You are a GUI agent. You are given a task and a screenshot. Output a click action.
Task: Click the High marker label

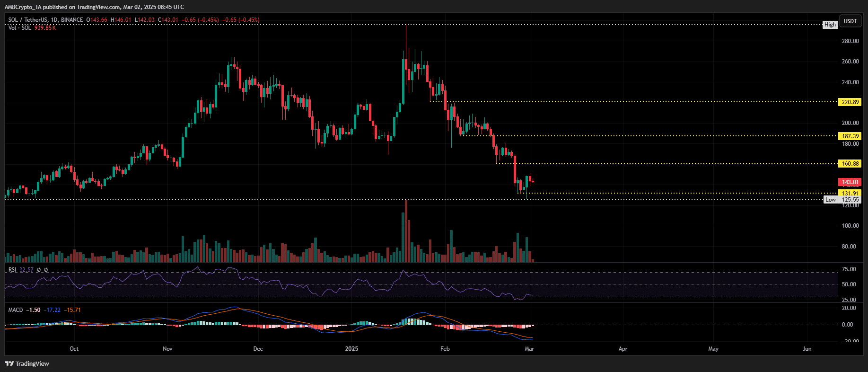pyautogui.click(x=830, y=25)
